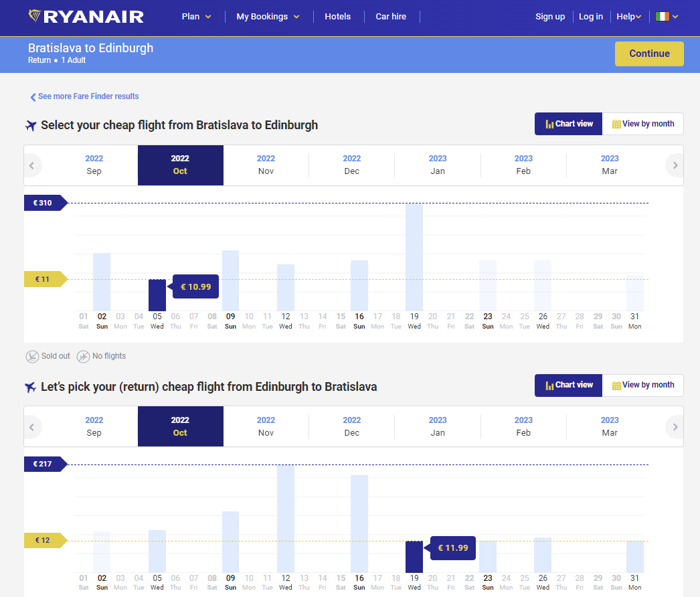
Task: Click the Sold out legend icon
Action: [x=32, y=357]
